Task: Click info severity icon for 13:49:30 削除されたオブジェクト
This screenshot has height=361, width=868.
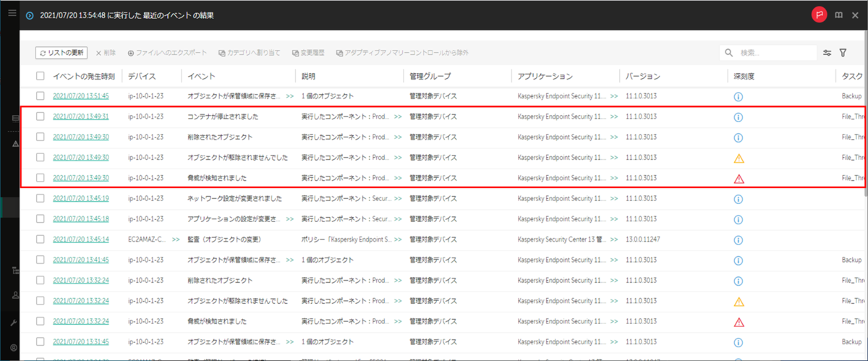Action: tap(739, 137)
